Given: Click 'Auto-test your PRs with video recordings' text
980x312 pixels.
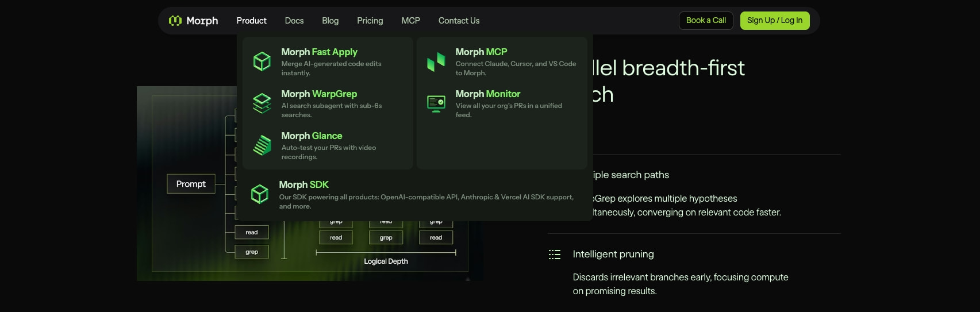Looking at the screenshot, I should [329, 152].
